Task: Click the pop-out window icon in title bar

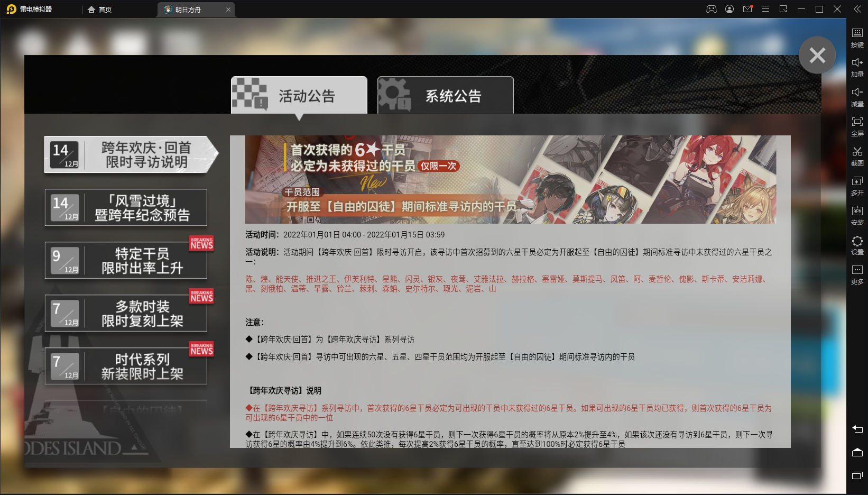Action: (x=783, y=9)
